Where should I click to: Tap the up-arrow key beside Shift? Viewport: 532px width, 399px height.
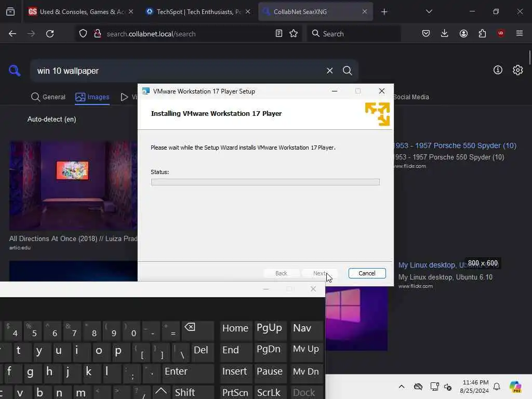(x=161, y=392)
